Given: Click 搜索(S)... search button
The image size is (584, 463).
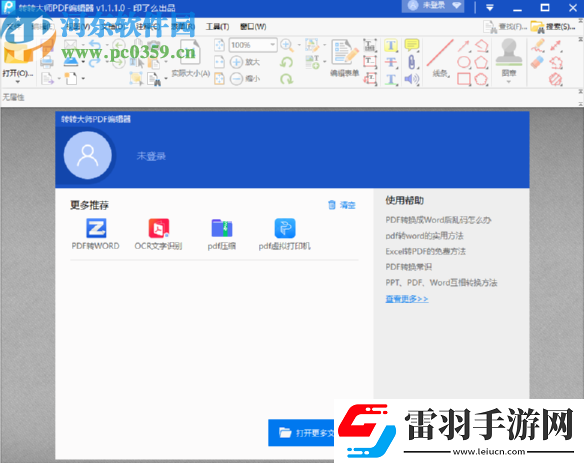Looking at the screenshot, I should (x=553, y=27).
